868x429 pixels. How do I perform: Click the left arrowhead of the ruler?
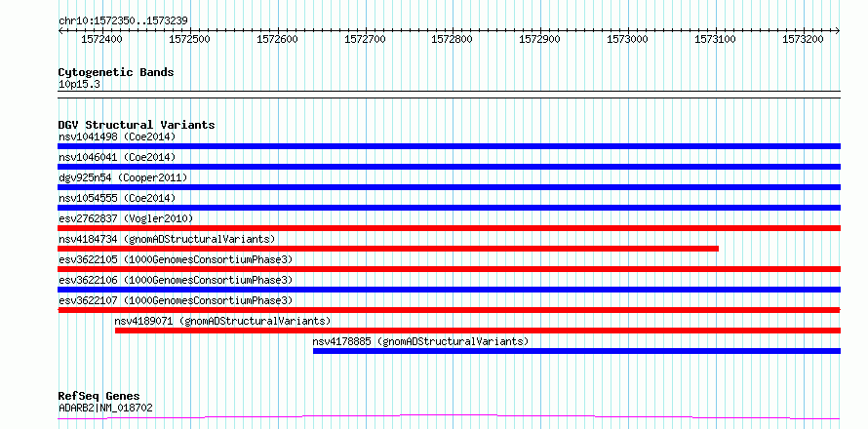60,31
